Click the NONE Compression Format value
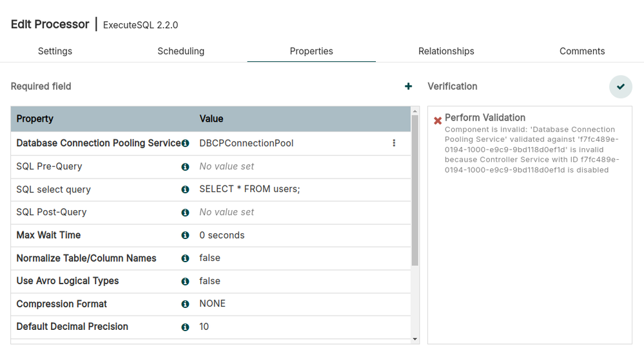644x364 pixels. pyautogui.click(x=212, y=304)
